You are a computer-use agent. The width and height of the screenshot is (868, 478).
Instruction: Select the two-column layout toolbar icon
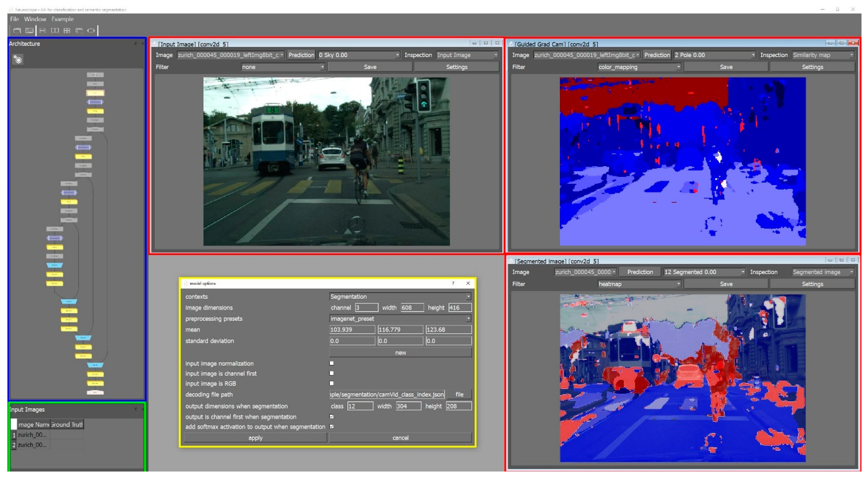(x=55, y=31)
